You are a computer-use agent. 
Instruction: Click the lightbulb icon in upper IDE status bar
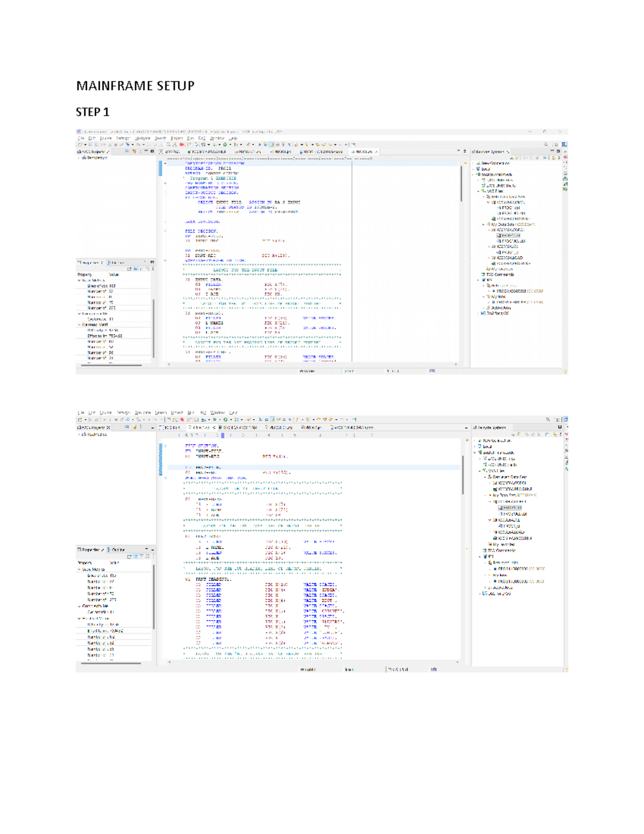tap(565, 371)
